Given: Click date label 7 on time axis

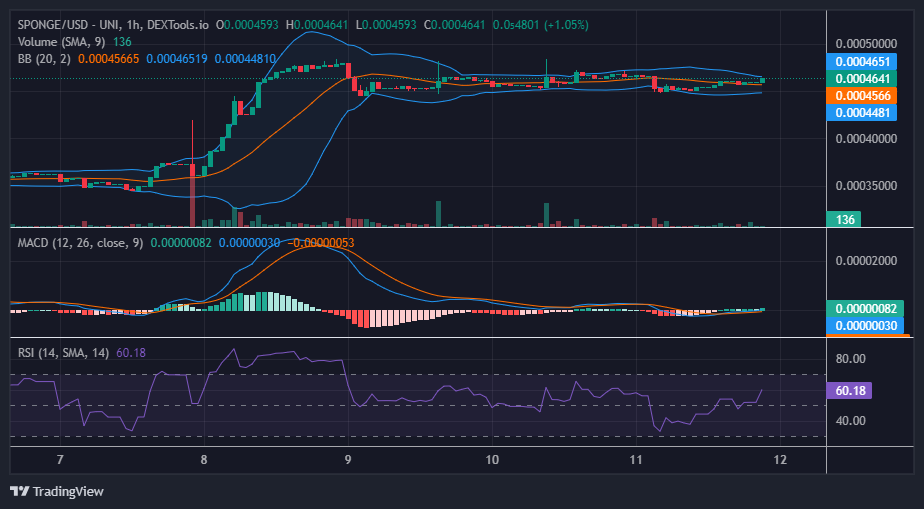Looking at the screenshot, I should pos(60,460).
